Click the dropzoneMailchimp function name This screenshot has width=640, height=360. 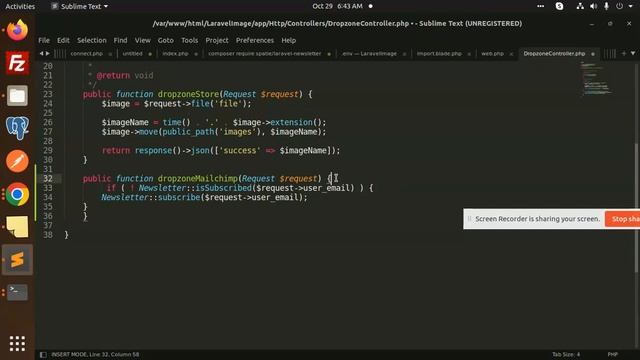point(198,178)
